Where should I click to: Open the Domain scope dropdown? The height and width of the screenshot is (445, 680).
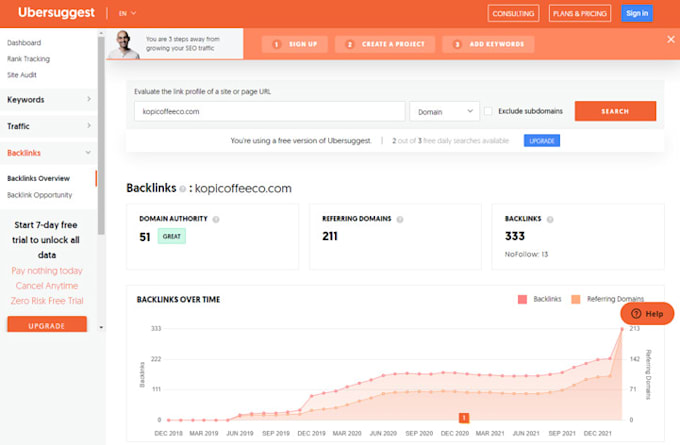pyautogui.click(x=445, y=111)
